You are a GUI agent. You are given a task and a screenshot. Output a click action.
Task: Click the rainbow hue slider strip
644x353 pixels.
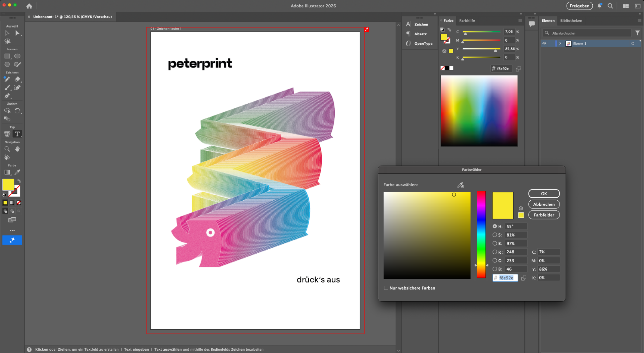(x=481, y=235)
